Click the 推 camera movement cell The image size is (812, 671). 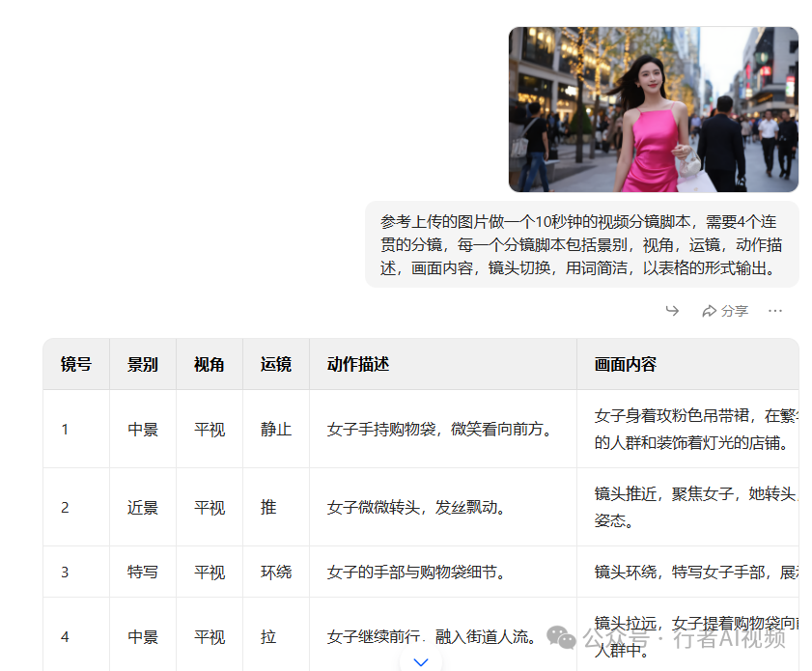coord(276,508)
